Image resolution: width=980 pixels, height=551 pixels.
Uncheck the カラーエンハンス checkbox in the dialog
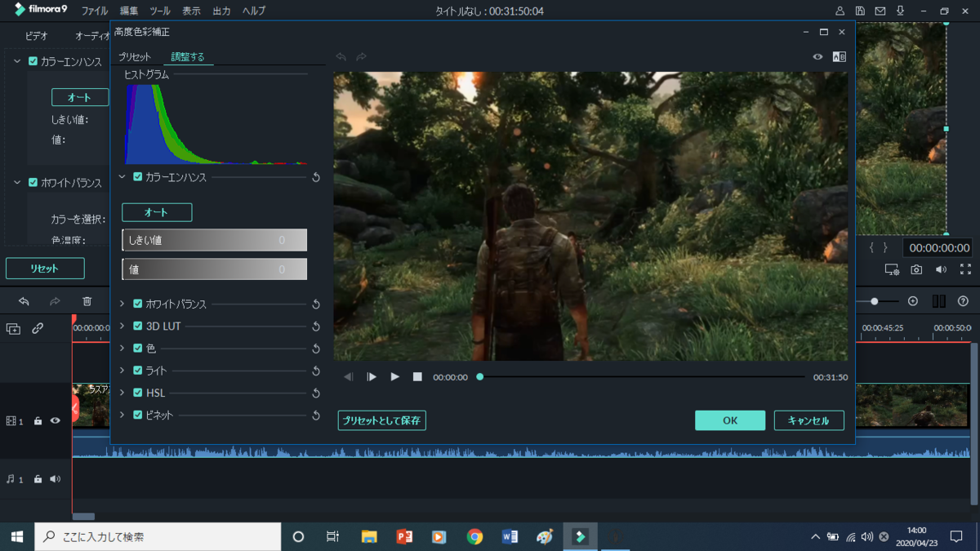pyautogui.click(x=137, y=177)
